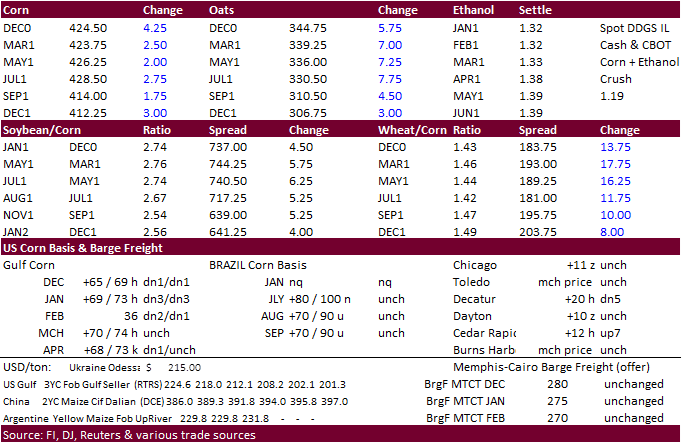
Task: Select the highlighted Ukraine Odessa 218.00 cell
Action: (x=173, y=367)
